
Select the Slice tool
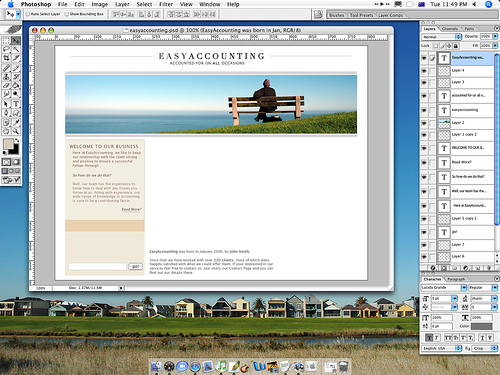(x=16, y=58)
